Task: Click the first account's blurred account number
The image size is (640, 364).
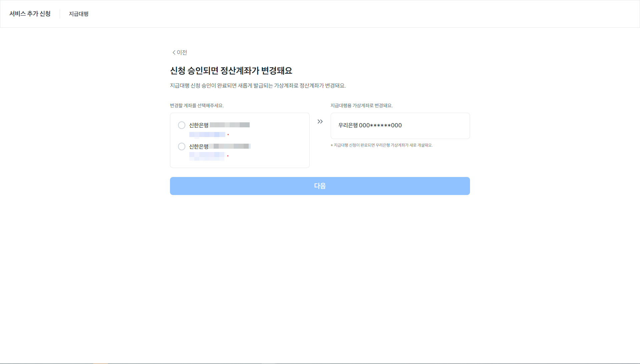Action: (x=230, y=125)
